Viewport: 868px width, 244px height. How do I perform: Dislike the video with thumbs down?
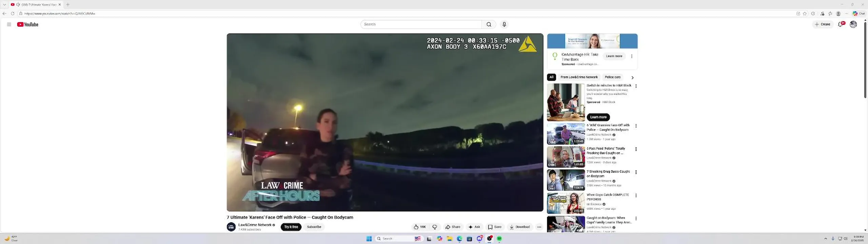click(435, 227)
